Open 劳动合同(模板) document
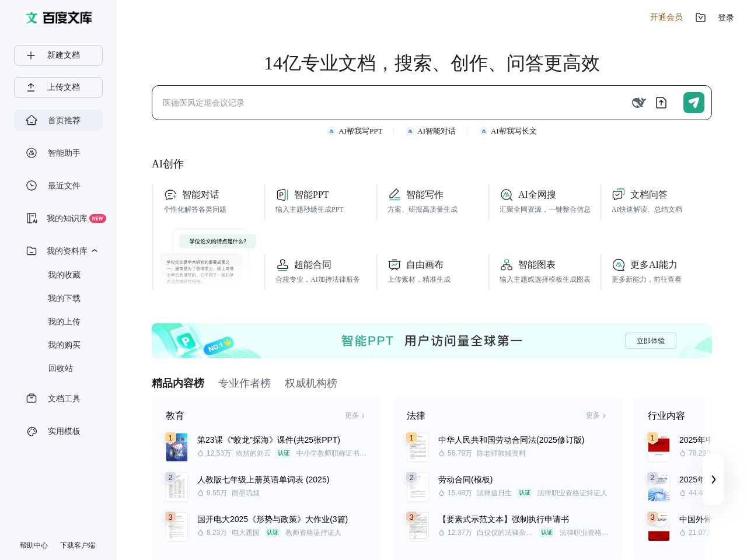Viewport: 747px width, 560px height. pos(466,480)
